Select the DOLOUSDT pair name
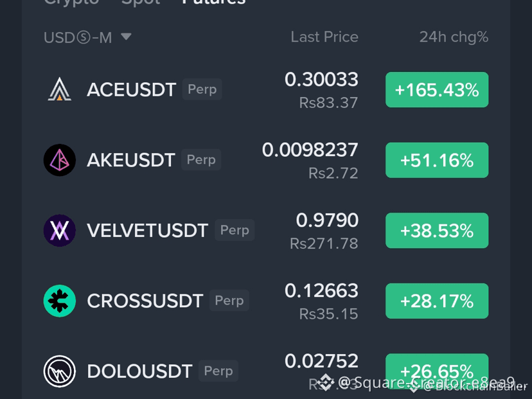The width and height of the screenshot is (532, 399). click(139, 371)
